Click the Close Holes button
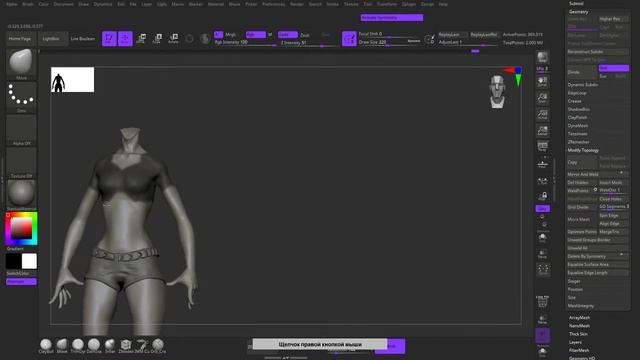Screen dimensions: 640x360 (613, 199)
